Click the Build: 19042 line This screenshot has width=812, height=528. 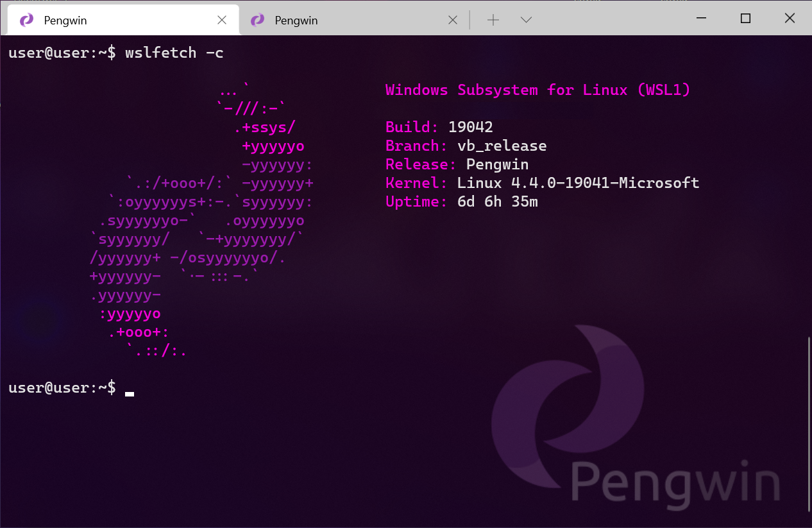[x=439, y=127]
